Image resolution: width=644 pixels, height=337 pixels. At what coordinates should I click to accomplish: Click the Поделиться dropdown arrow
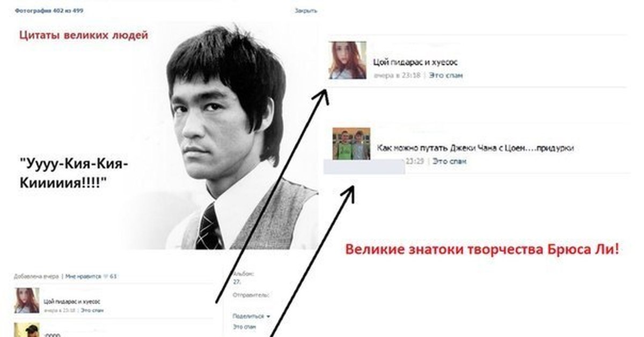pos(268,317)
